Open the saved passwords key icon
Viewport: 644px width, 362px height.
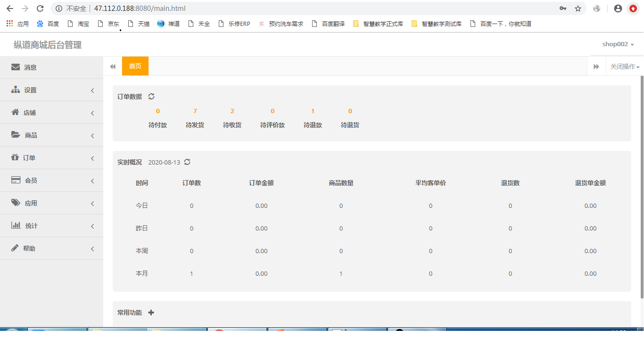tap(563, 8)
